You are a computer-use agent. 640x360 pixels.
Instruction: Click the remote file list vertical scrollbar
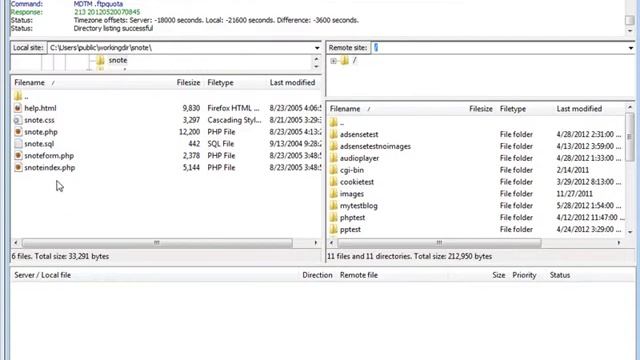[629, 137]
